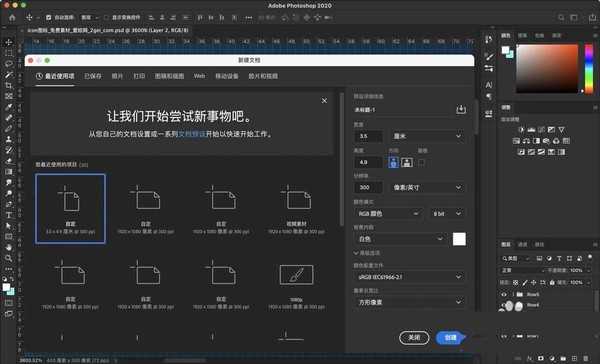The height and width of the screenshot is (364, 600).
Task: Delete layer trash icon at panel bottom
Action: tap(585, 358)
